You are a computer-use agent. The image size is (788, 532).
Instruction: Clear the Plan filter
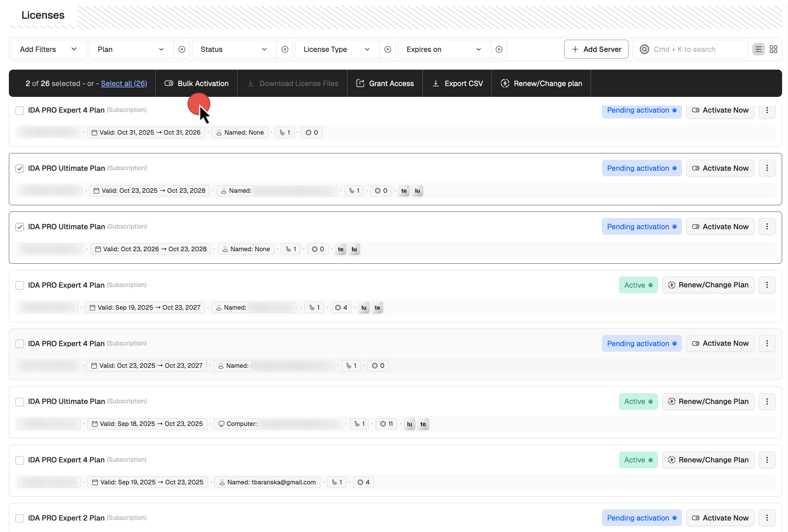pos(182,49)
